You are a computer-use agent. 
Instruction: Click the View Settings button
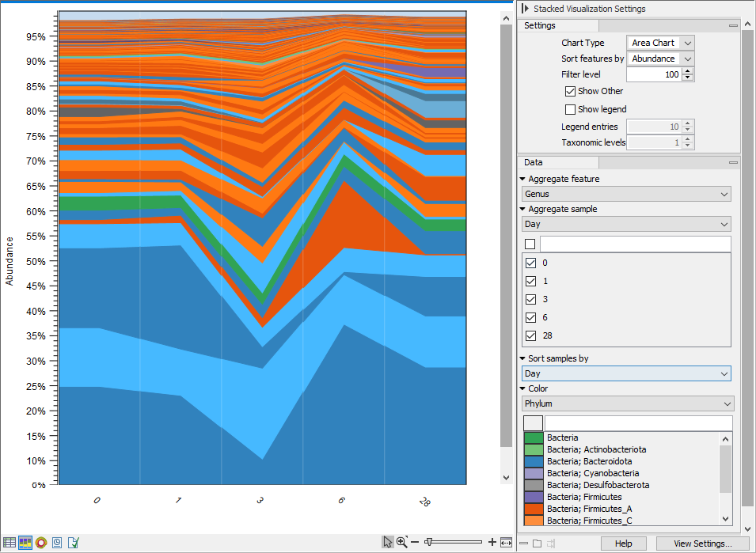coord(702,544)
